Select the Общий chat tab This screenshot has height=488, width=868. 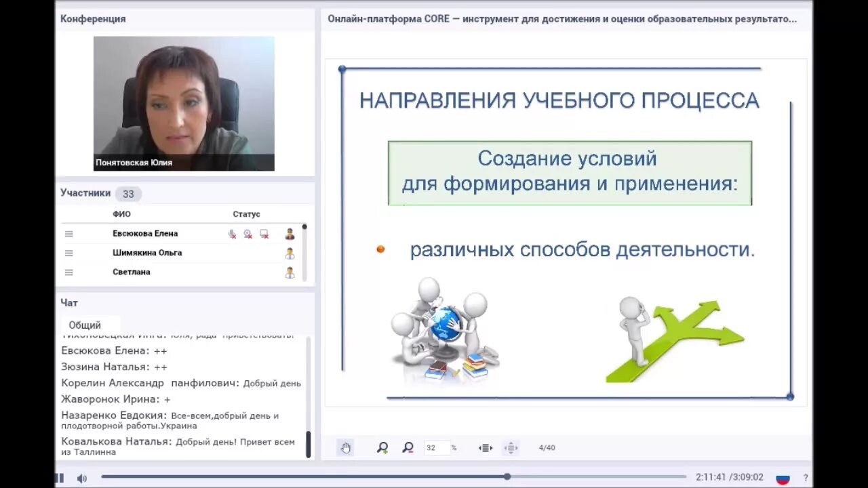click(85, 325)
